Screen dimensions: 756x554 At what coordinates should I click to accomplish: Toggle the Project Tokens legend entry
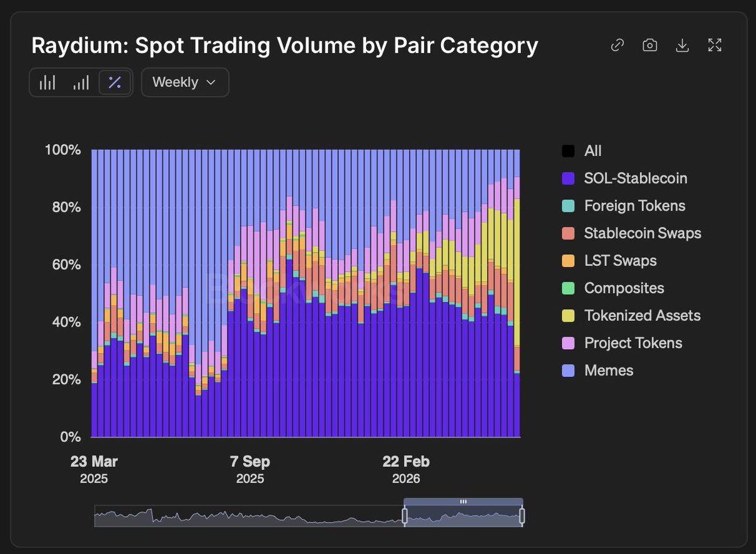[x=622, y=343]
